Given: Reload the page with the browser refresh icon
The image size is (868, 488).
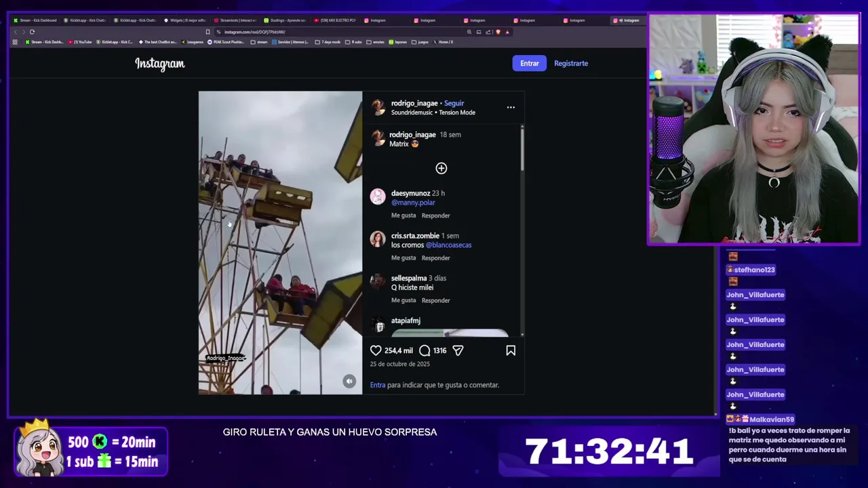Looking at the screenshot, I should click(32, 32).
